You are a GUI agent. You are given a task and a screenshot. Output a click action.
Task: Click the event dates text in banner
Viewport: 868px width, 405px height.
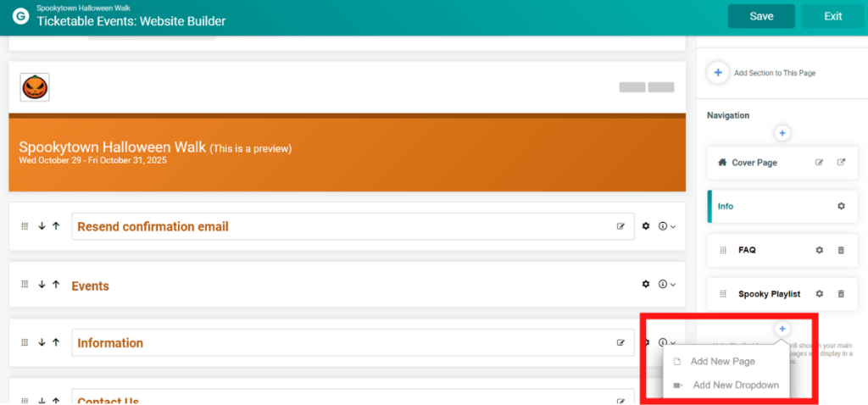(x=92, y=160)
